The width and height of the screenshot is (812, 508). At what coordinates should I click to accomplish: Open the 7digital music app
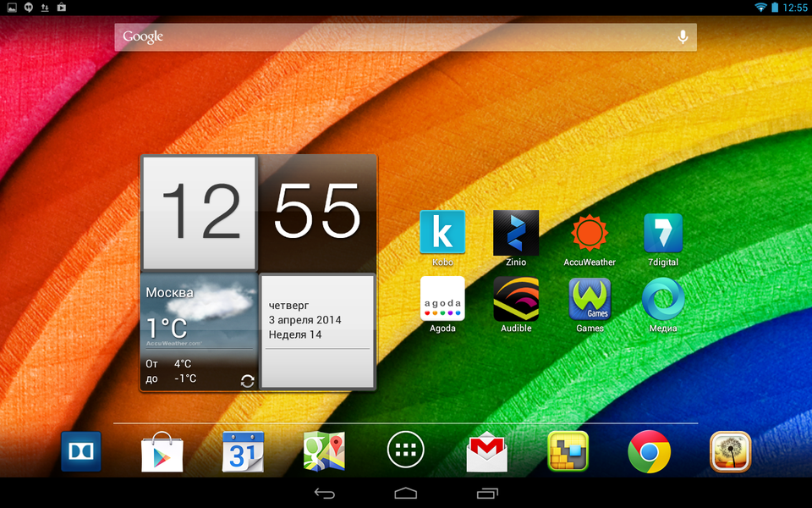click(x=663, y=233)
